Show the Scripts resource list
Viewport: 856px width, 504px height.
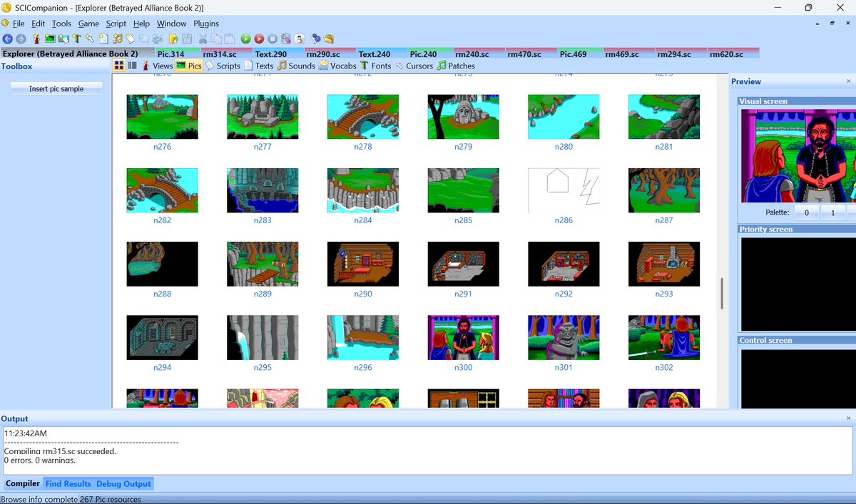click(223, 66)
